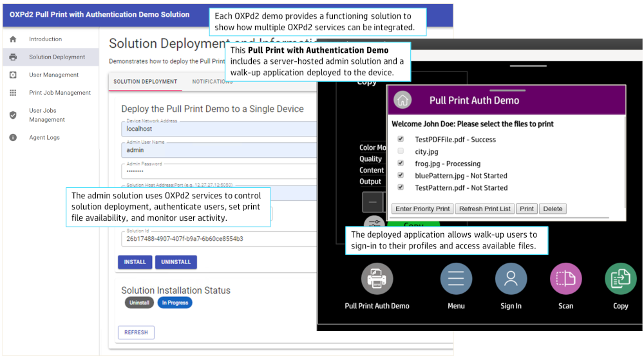644x358 pixels.
Task: Uncheck the frog.jpg checkbox
Action: (x=401, y=163)
